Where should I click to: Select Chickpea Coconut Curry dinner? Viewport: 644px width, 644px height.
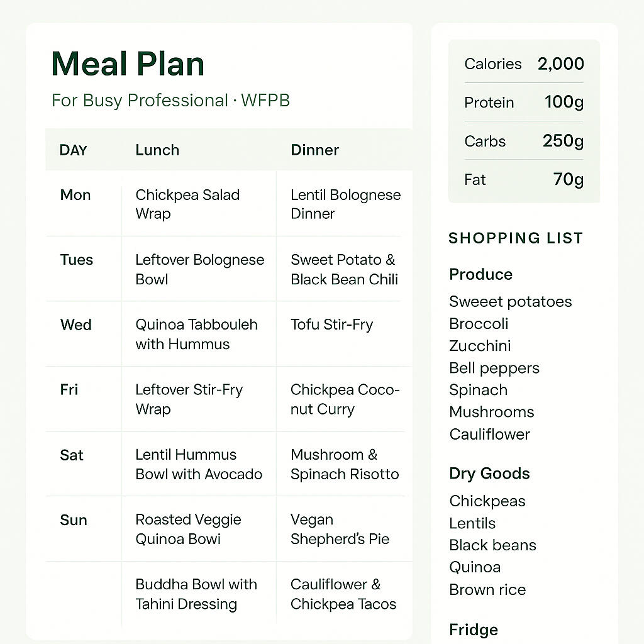[x=345, y=399]
